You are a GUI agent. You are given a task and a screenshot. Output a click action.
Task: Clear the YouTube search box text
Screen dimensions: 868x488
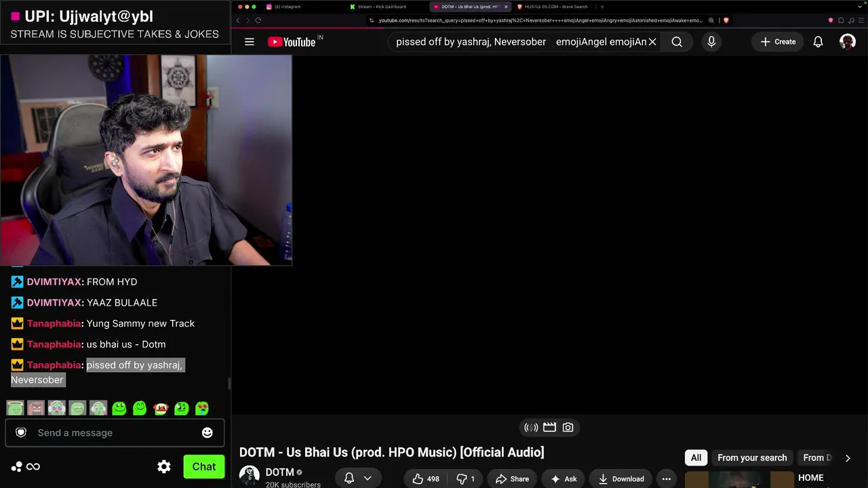(x=652, y=42)
